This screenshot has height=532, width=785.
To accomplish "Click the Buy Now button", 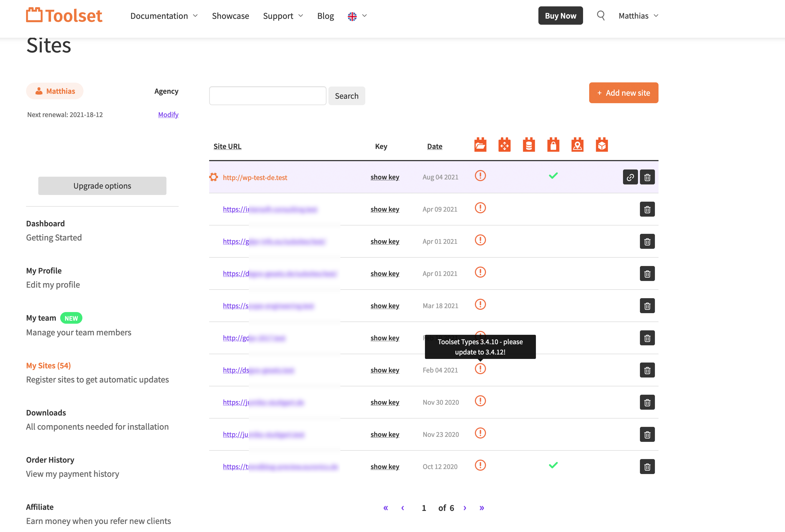I will (x=560, y=16).
